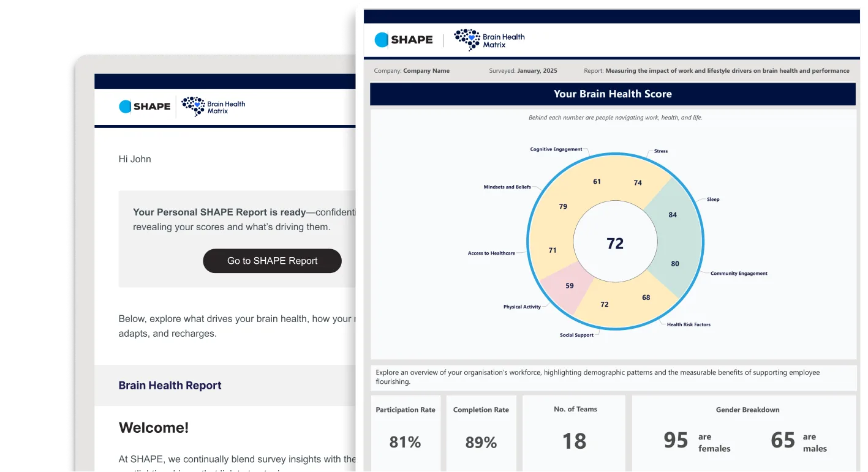Select the No. of Teams card
868x472 pixels.
point(575,433)
